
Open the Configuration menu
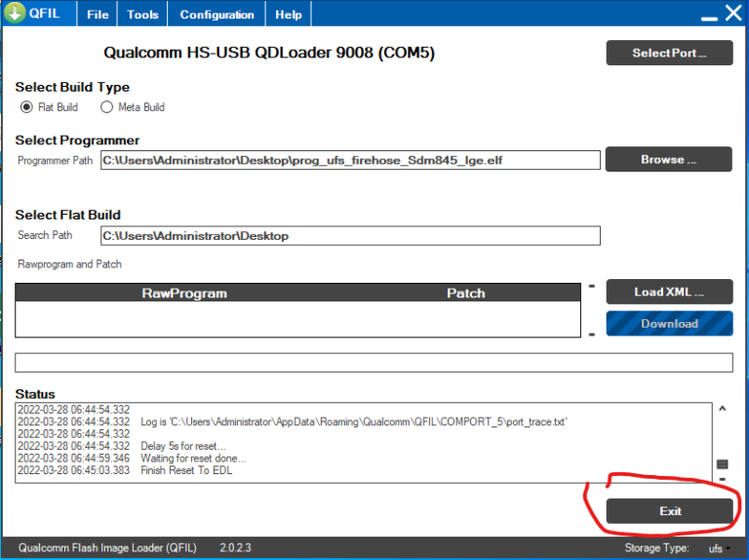(217, 15)
